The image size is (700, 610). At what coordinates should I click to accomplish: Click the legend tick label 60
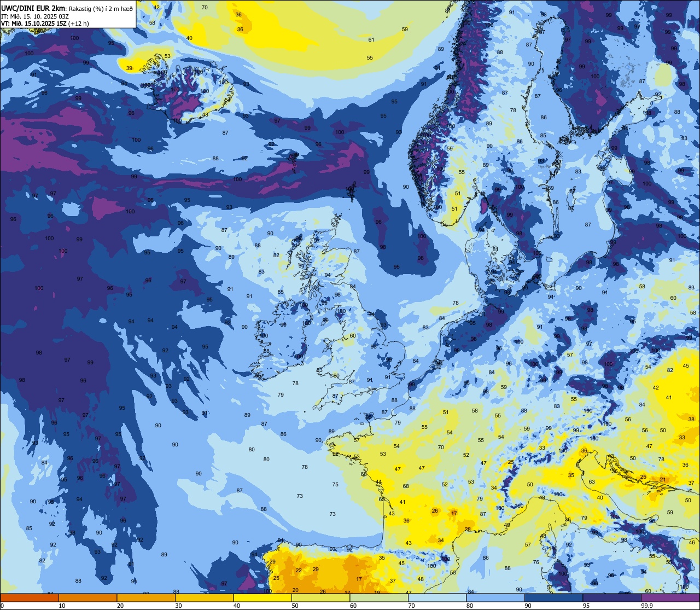click(x=353, y=606)
